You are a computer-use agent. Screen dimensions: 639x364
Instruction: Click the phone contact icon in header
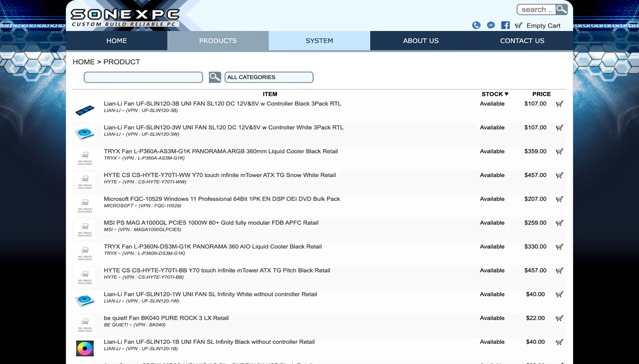(476, 25)
